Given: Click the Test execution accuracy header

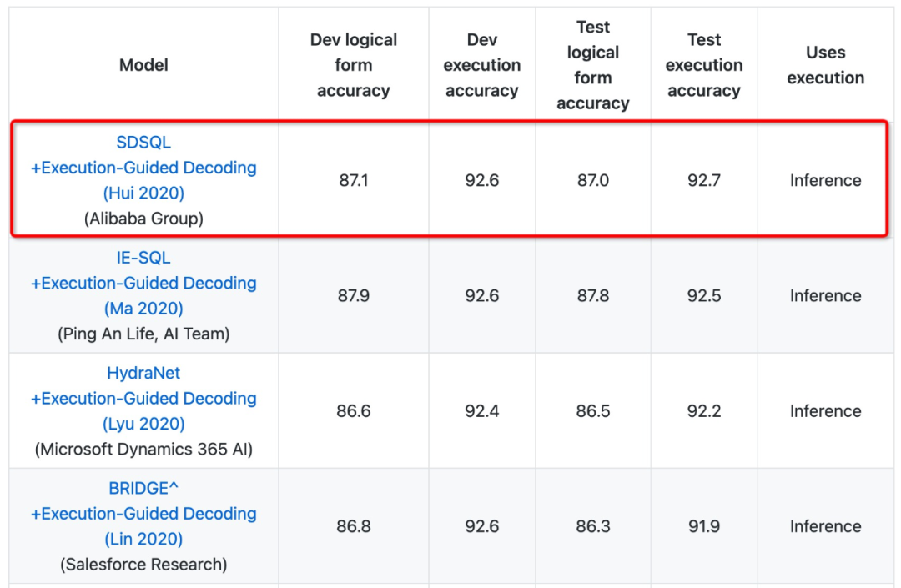Looking at the screenshot, I should click(704, 65).
